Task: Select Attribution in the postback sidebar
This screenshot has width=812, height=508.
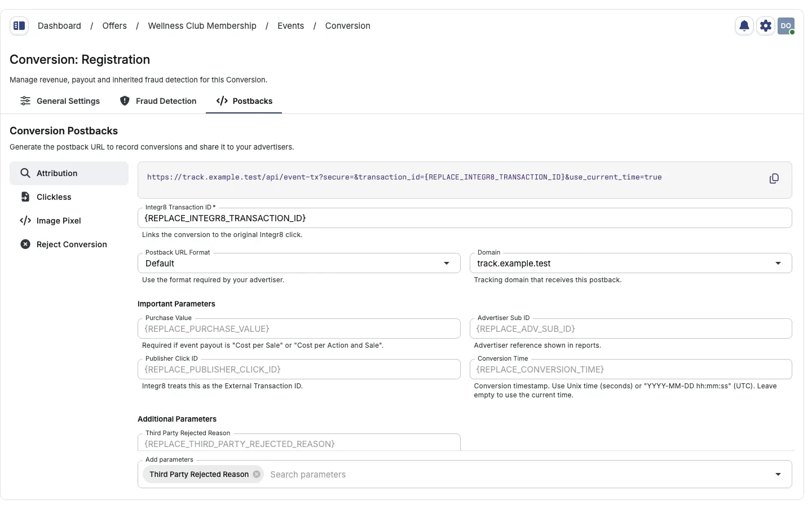Action: click(69, 173)
